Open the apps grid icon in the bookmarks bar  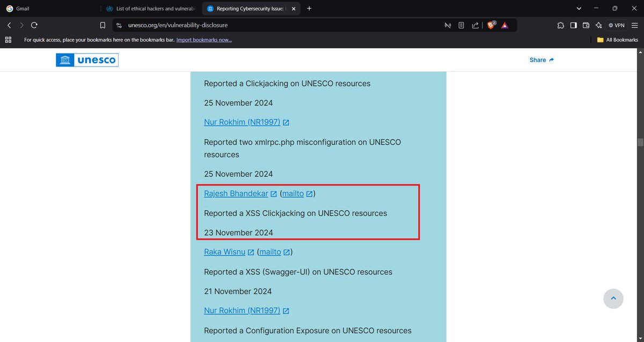8,40
